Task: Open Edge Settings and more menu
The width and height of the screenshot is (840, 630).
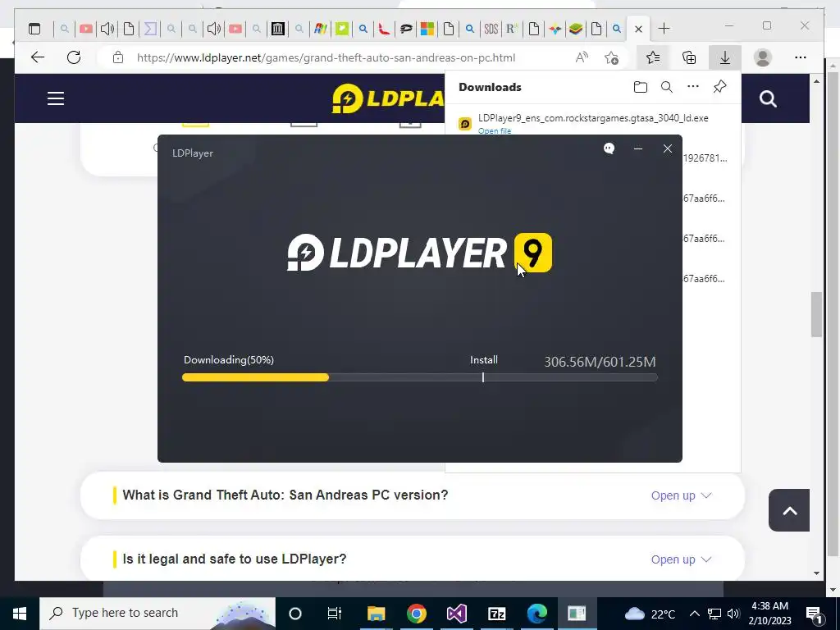Action: point(801,57)
